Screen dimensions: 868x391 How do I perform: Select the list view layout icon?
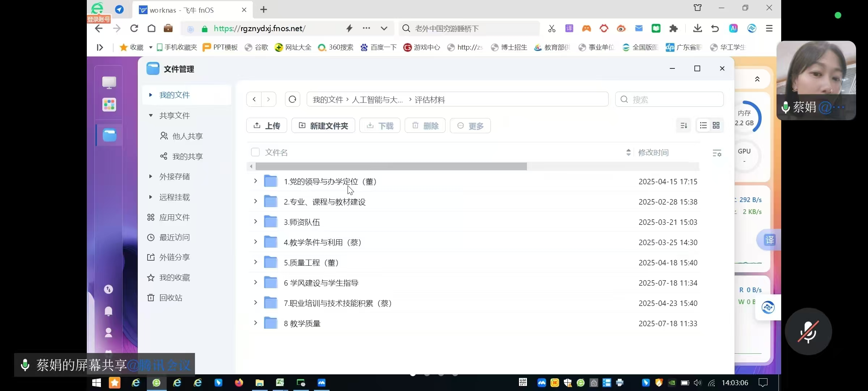click(703, 126)
